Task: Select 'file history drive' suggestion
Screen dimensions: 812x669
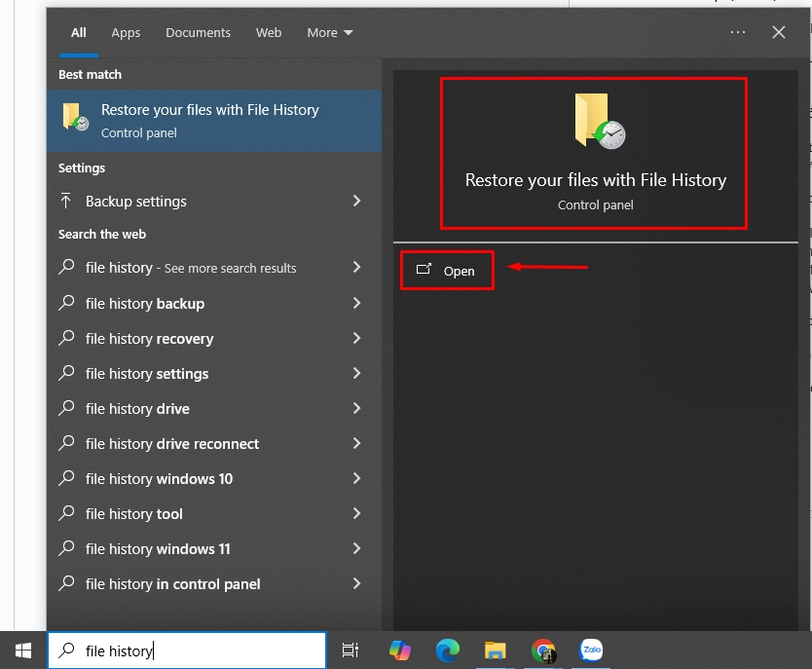Action: point(214,409)
